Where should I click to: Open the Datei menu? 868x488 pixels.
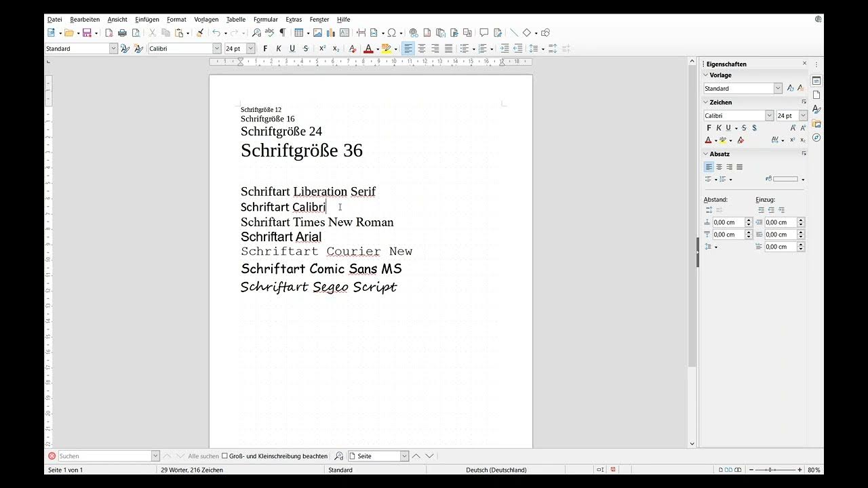tap(54, 20)
